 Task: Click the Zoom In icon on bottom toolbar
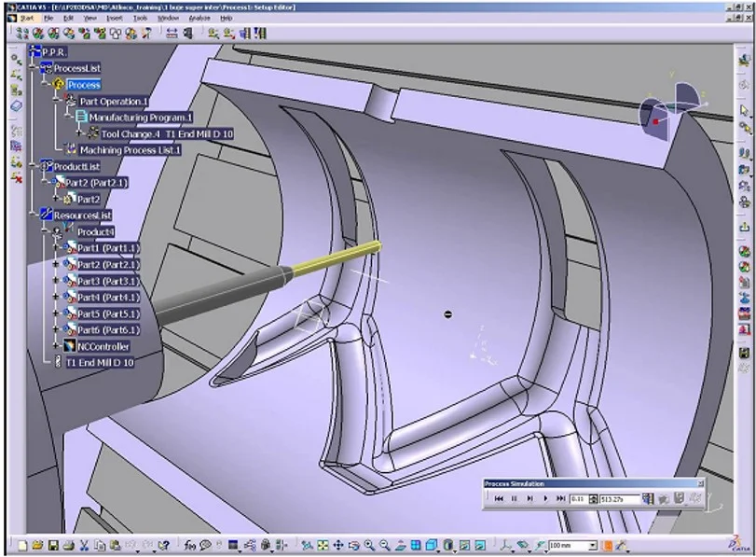click(x=369, y=543)
